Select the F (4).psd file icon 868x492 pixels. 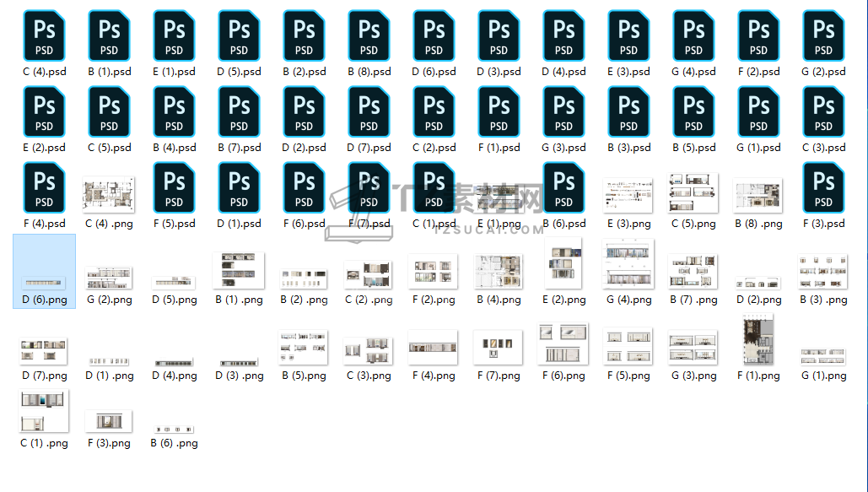click(x=44, y=187)
